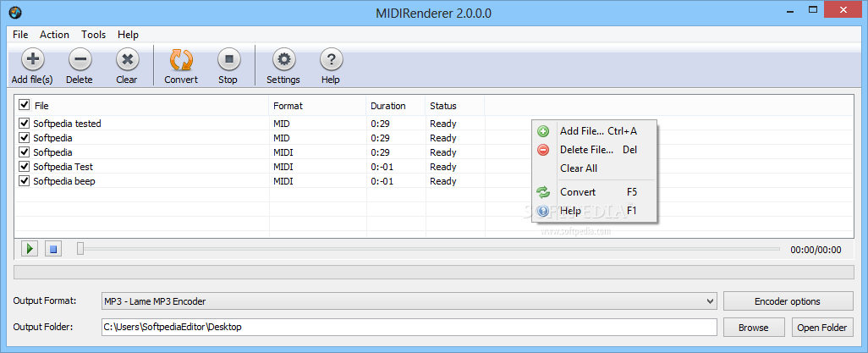This screenshot has width=868, height=353.
Task: Click MID format cell of Softpedia tested
Action: click(x=281, y=124)
